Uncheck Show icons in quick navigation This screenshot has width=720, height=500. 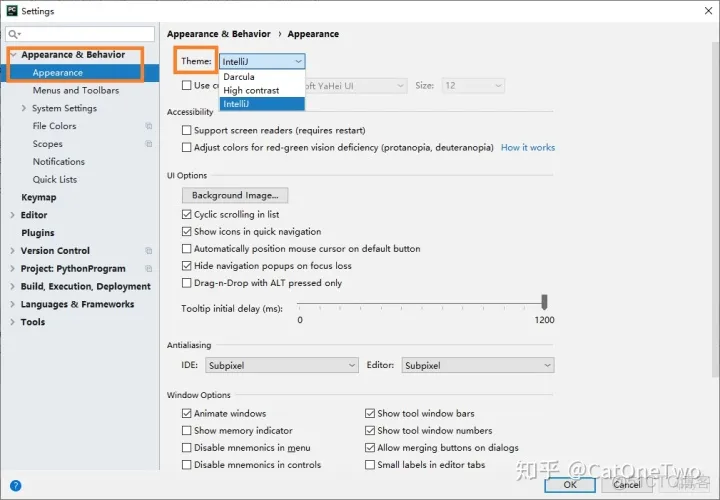click(186, 231)
